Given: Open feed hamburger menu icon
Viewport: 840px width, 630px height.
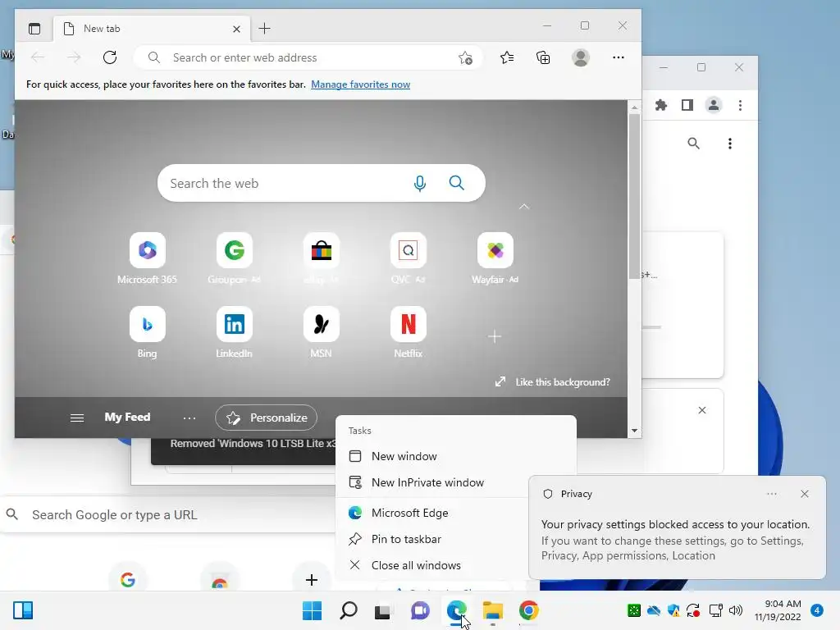Looking at the screenshot, I should 77,418.
